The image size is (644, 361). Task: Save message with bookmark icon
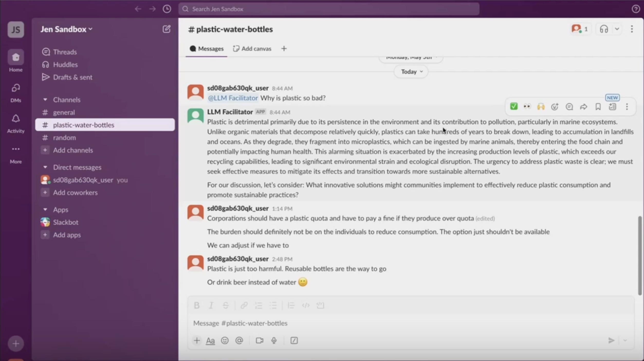tap(598, 107)
